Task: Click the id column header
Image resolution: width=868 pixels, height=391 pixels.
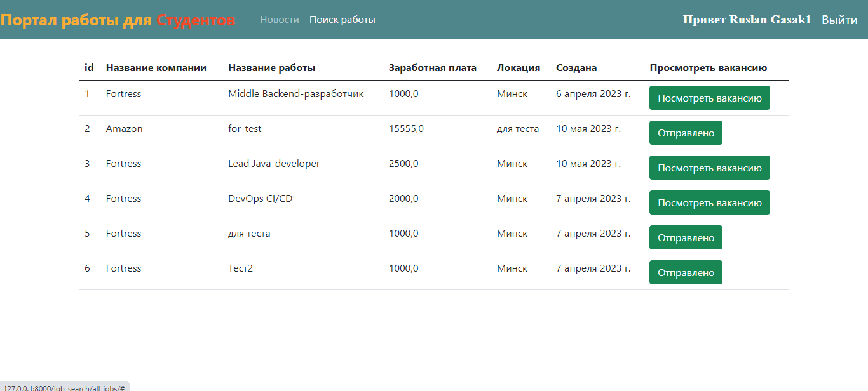Action: pyautogui.click(x=89, y=68)
